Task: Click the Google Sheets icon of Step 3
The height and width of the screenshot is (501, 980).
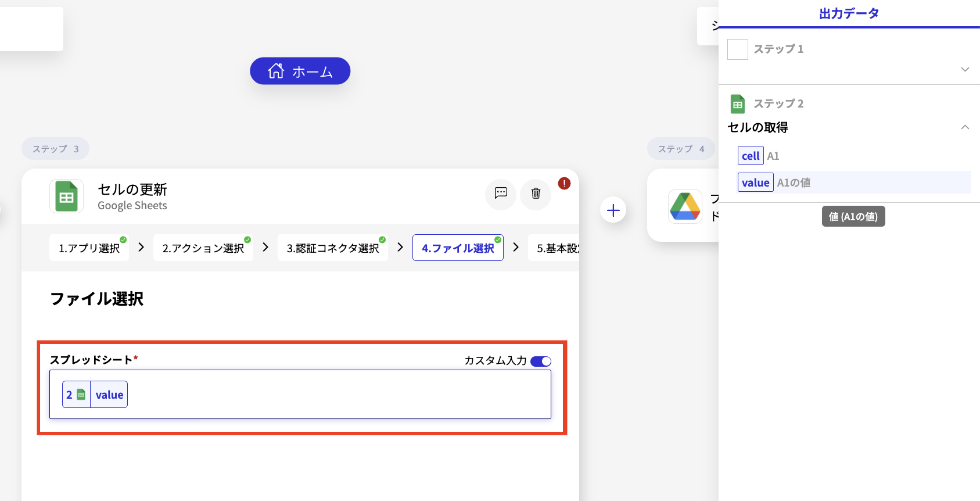Action: coord(66,196)
